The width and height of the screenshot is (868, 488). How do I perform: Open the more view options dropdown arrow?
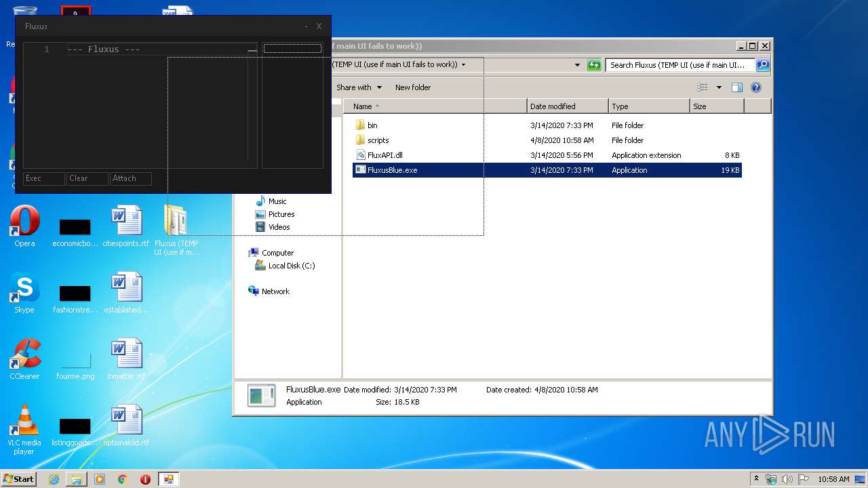tap(719, 87)
